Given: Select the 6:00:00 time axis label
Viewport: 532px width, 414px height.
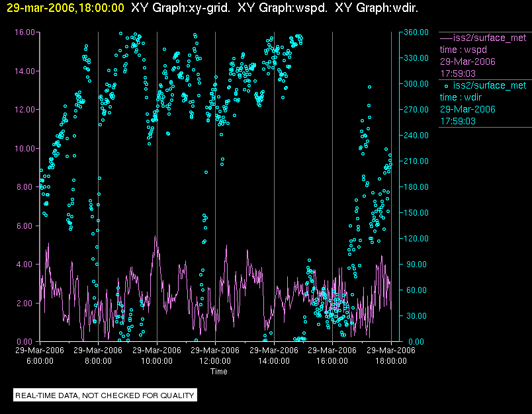Looking at the screenshot, I should (x=40, y=361).
